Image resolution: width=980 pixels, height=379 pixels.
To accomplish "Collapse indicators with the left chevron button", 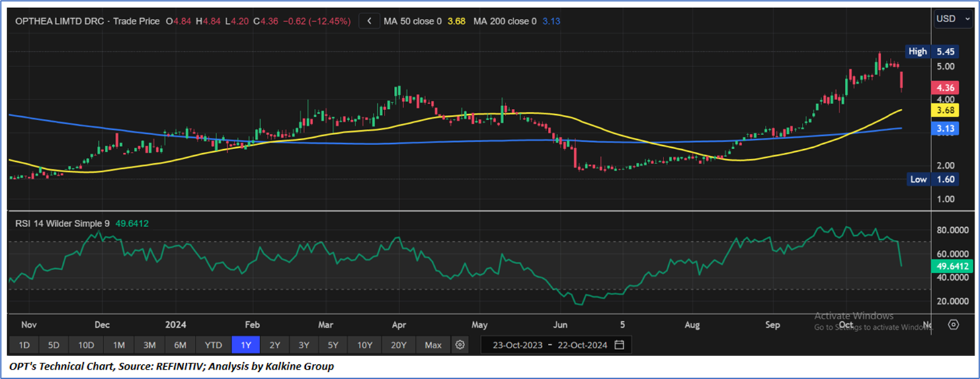I will click(x=369, y=21).
